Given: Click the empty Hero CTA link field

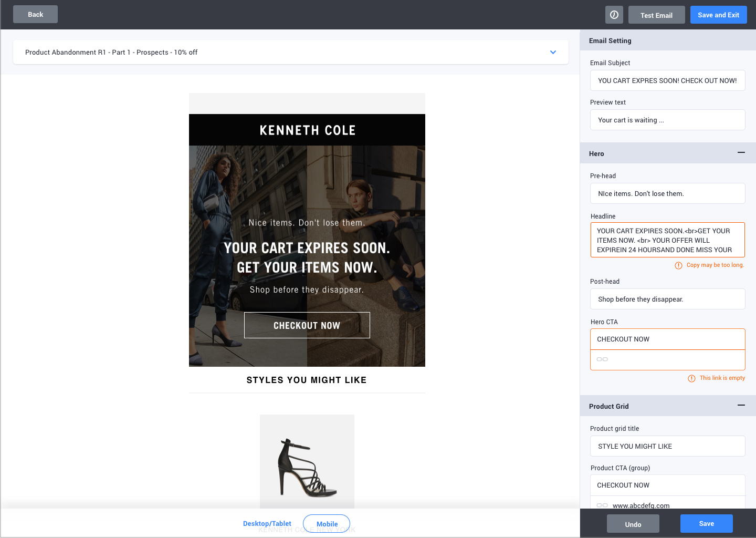Looking at the screenshot, I should click(668, 360).
